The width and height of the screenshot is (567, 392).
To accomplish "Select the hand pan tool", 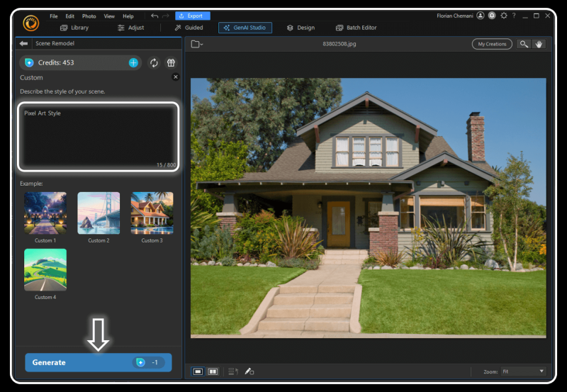I will point(539,44).
